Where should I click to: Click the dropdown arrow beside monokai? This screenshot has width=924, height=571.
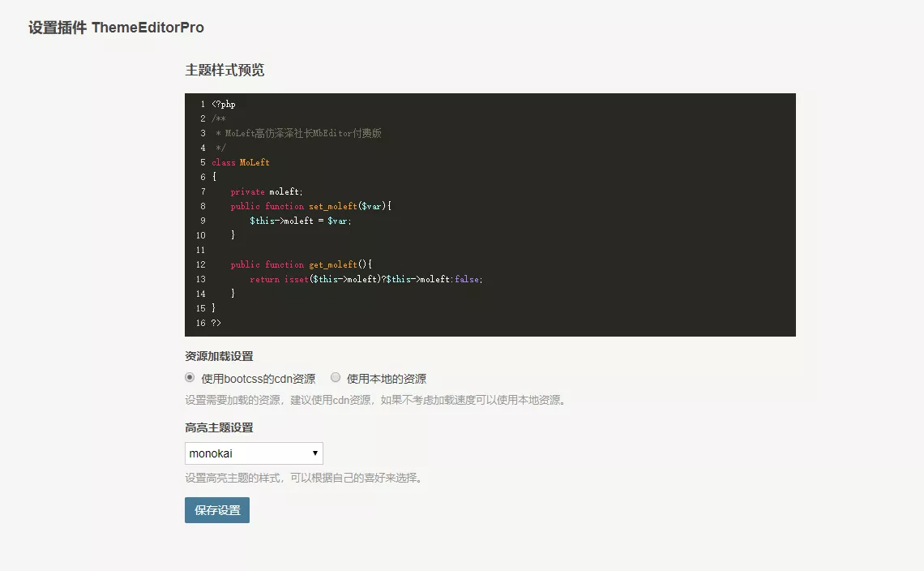tap(314, 453)
